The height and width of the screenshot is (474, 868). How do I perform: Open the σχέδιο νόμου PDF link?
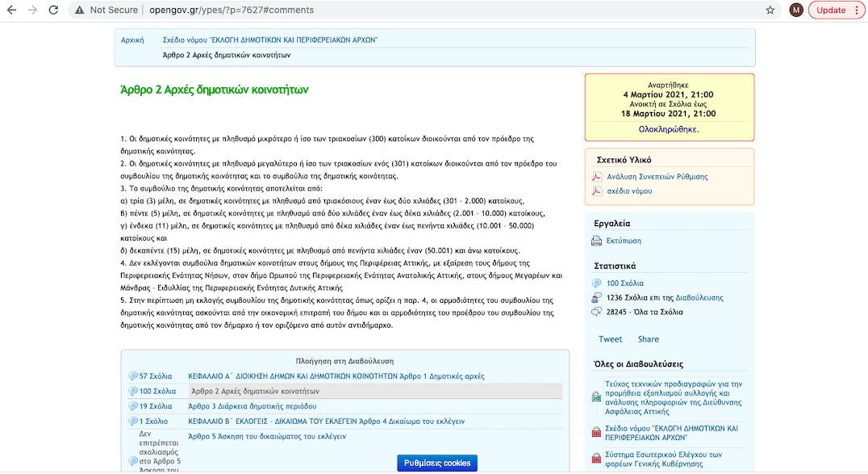point(629,191)
